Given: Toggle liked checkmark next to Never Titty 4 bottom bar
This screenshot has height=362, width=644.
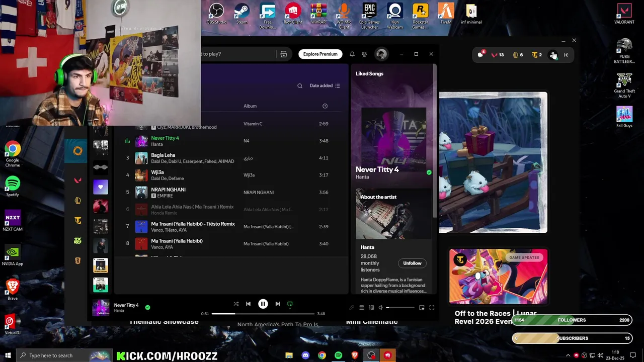Looking at the screenshot, I should [x=147, y=307].
